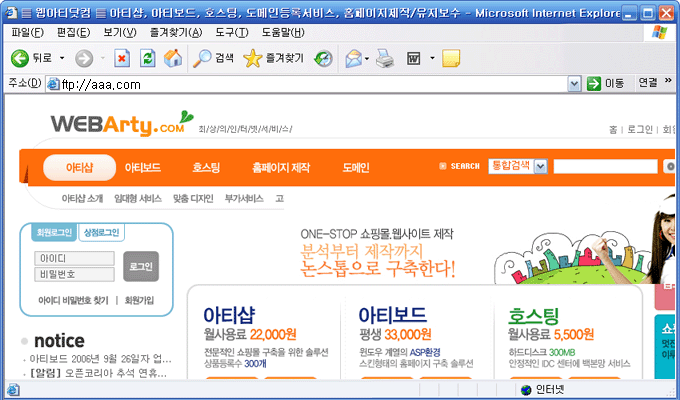680x400 pixels.
Task: Click the Print toolbar icon
Action: tap(384, 58)
